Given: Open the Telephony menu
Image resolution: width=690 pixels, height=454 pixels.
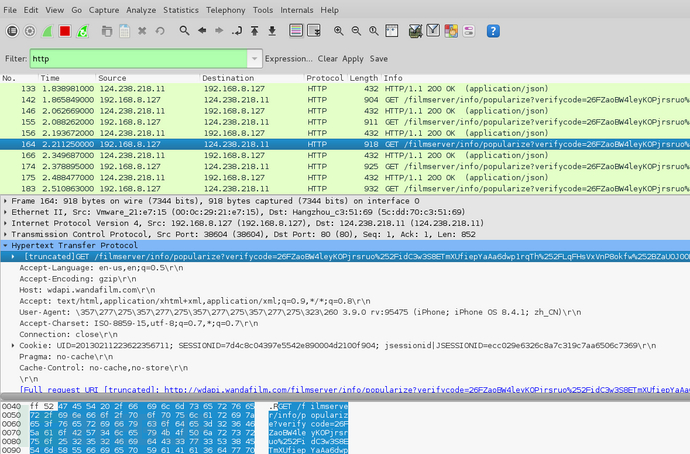Looking at the screenshot, I should click(x=226, y=10).
